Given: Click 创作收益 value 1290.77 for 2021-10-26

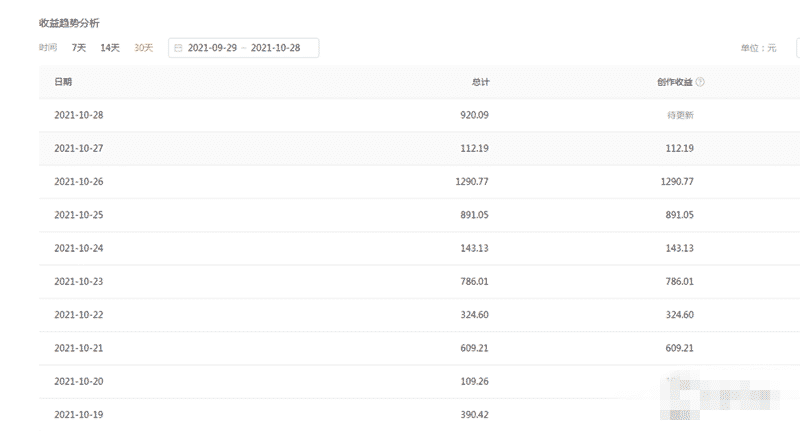Looking at the screenshot, I should 677,182.
